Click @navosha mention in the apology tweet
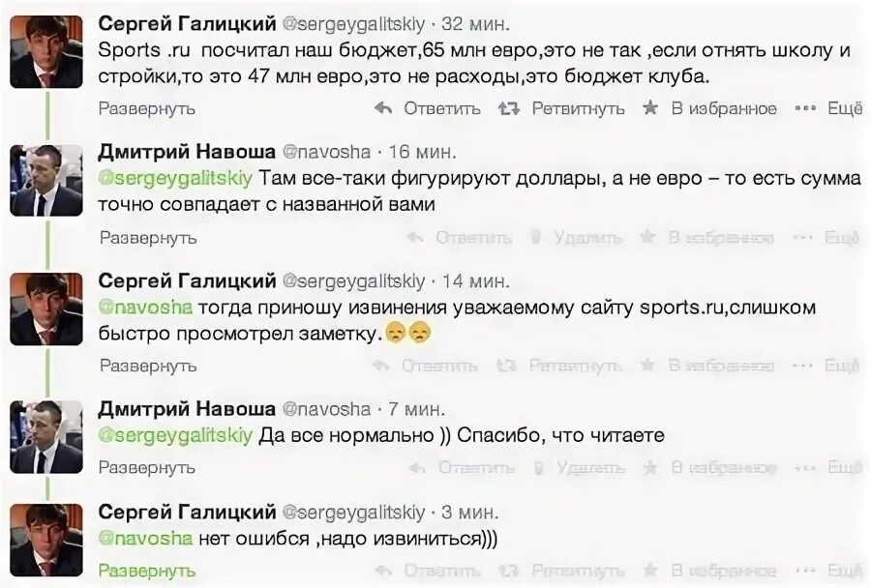The image size is (871, 588). (x=146, y=308)
